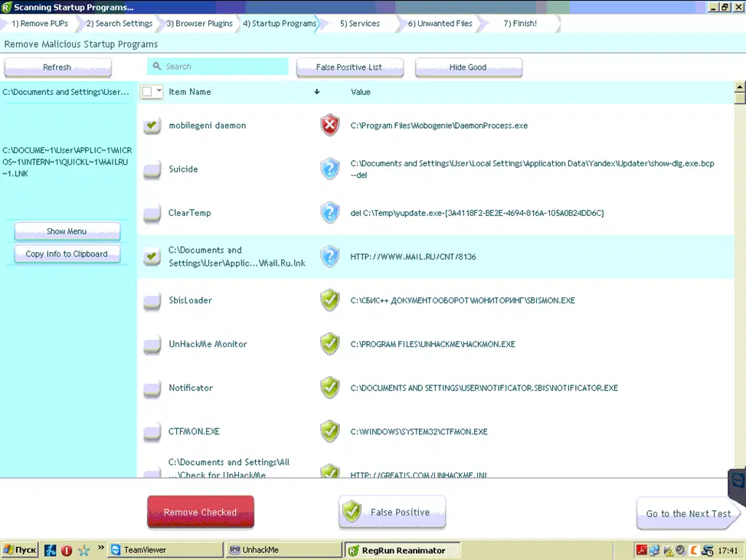The width and height of the screenshot is (746, 560).
Task: Check the Suicide item checkbox
Action: click(152, 170)
